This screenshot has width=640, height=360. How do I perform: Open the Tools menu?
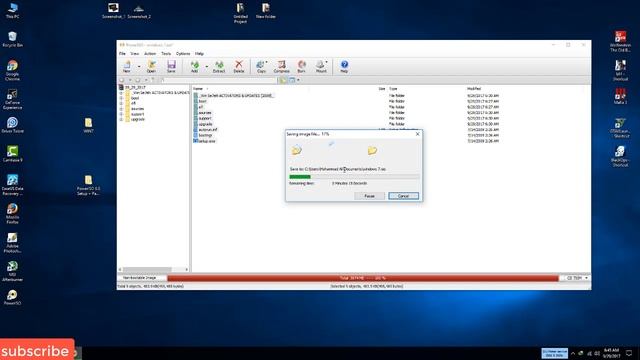166,53
